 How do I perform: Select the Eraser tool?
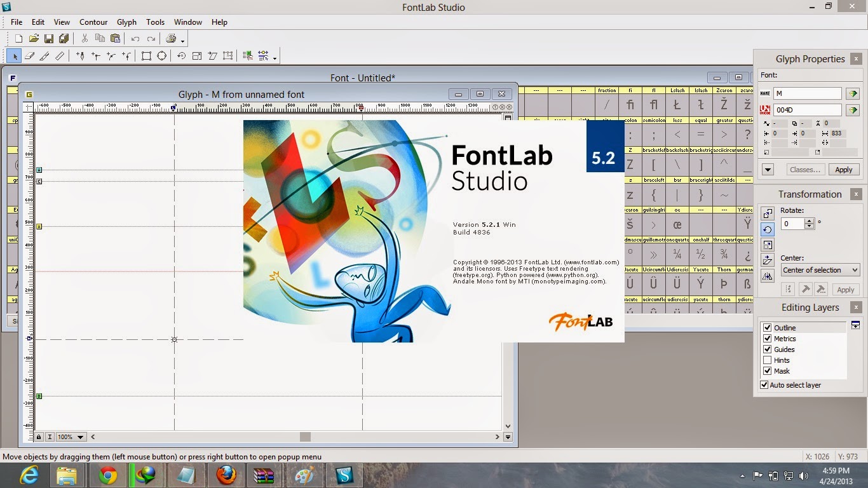pos(29,56)
